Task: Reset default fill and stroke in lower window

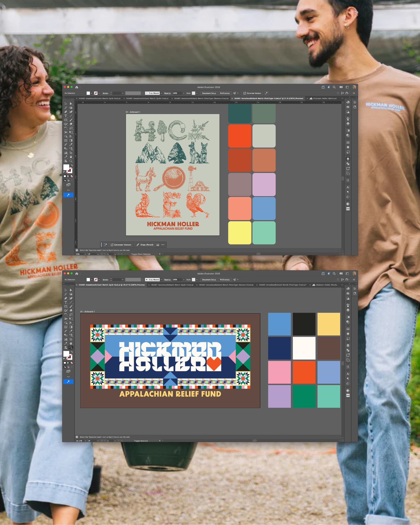Action: pyautogui.click(x=65, y=359)
